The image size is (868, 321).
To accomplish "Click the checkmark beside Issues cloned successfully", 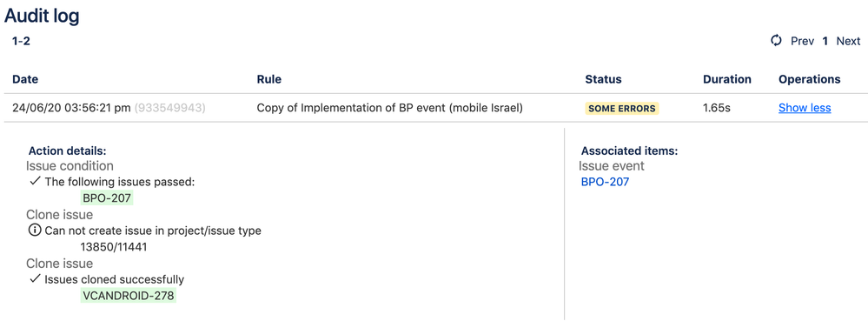I will pos(35,279).
